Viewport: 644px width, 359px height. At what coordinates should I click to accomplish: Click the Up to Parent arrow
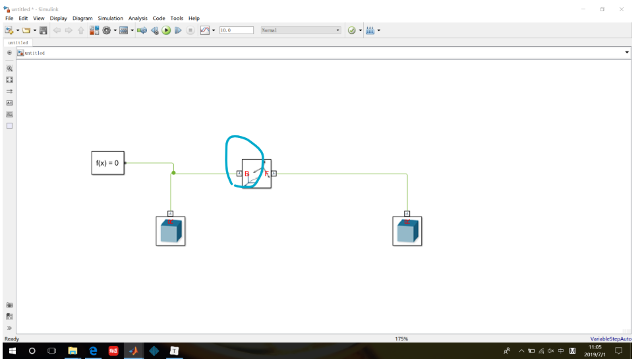coord(81,30)
